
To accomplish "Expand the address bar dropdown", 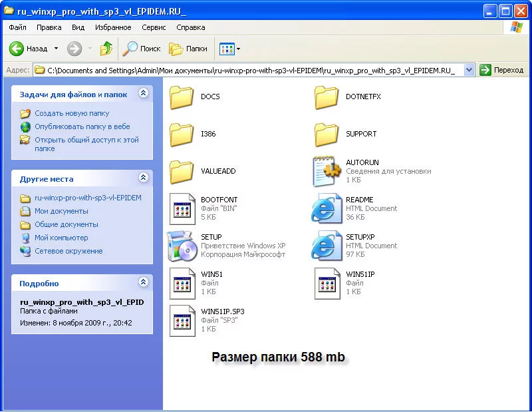I will 469,71.
